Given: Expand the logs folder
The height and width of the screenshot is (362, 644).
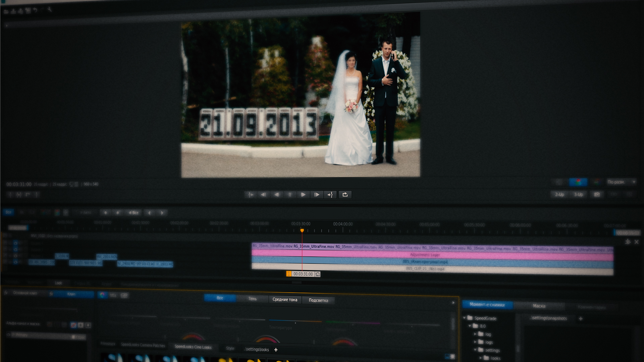Looking at the screenshot, I should 475,342.
